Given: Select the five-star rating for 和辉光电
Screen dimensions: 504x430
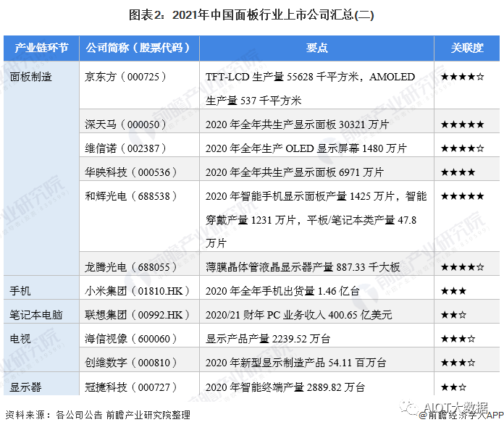Looking at the screenshot, I should click(467, 196).
